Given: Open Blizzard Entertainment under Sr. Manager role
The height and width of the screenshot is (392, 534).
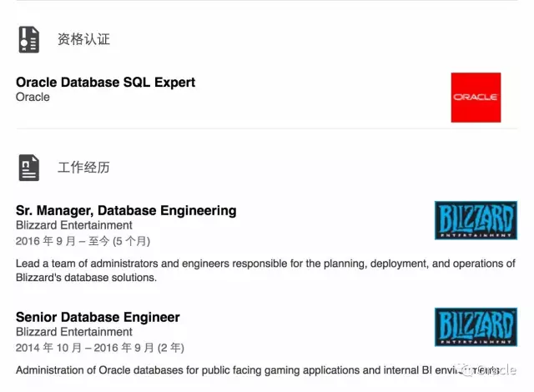Looking at the screenshot, I should point(74,225).
